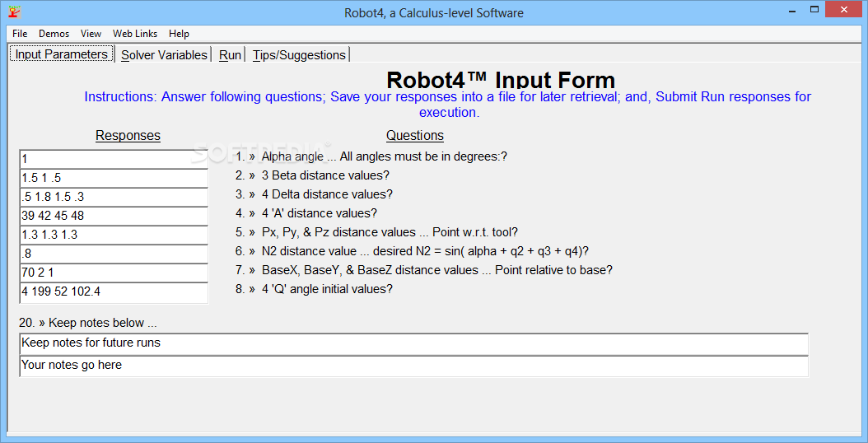The height and width of the screenshot is (443, 868).
Task: Click the Responses column heading
Action: click(x=128, y=136)
